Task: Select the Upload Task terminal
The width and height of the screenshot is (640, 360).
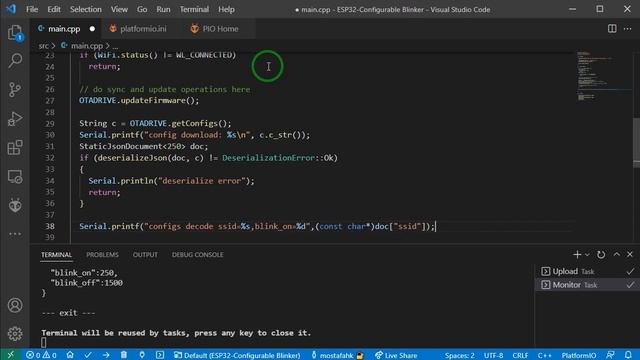Action: click(x=587, y=271)
